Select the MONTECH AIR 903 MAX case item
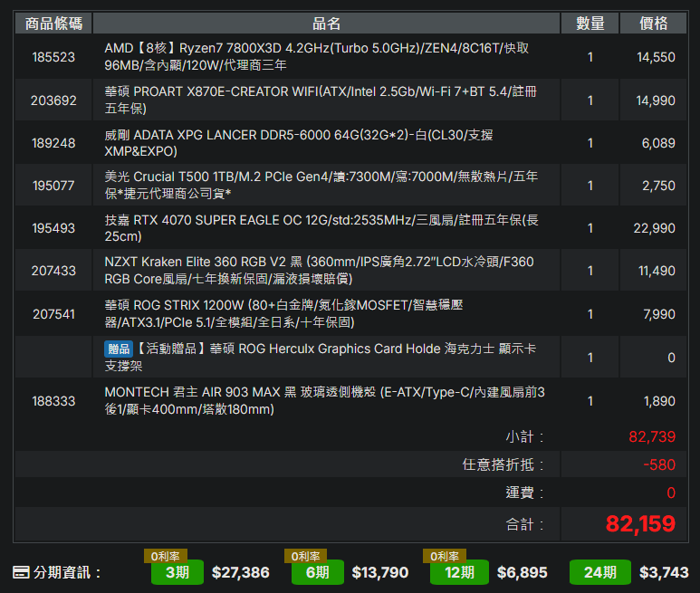Screen dimensions: 700x593 (324, 401)
